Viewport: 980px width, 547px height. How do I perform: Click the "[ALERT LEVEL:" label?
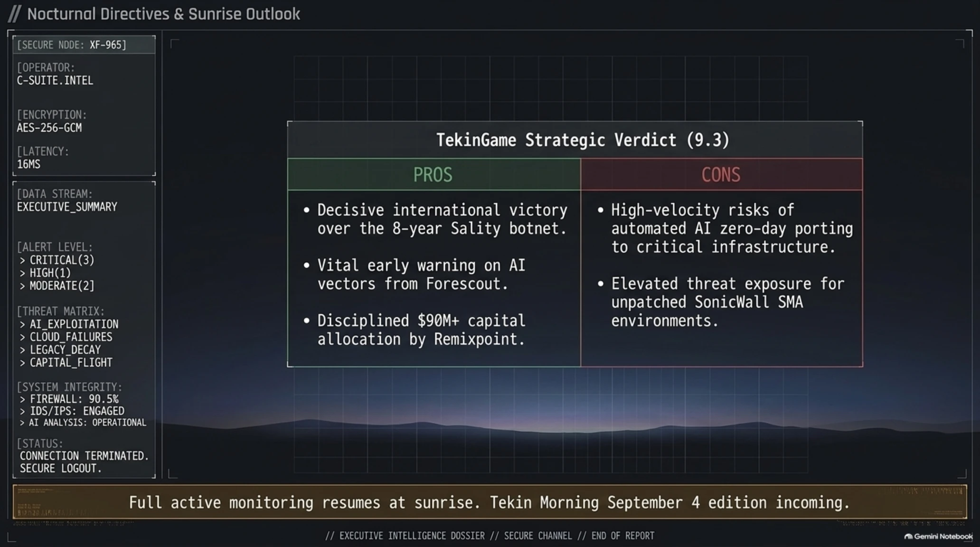pos(55,247)
